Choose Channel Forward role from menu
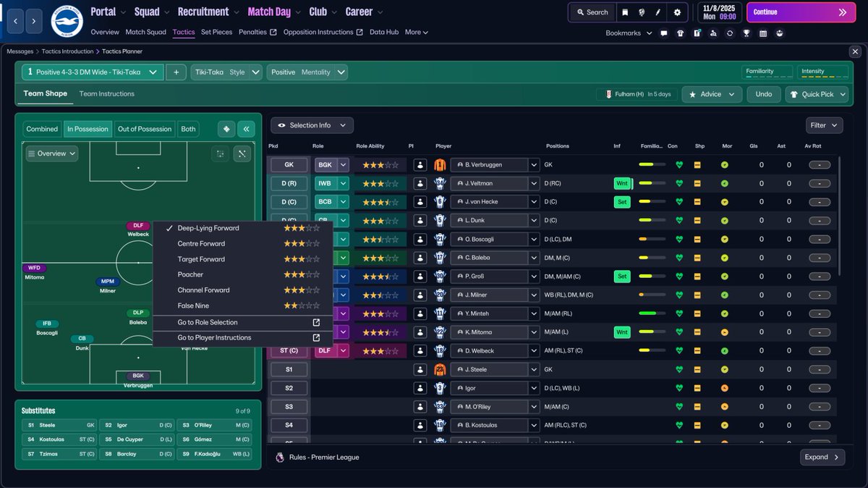 point(242,290)
